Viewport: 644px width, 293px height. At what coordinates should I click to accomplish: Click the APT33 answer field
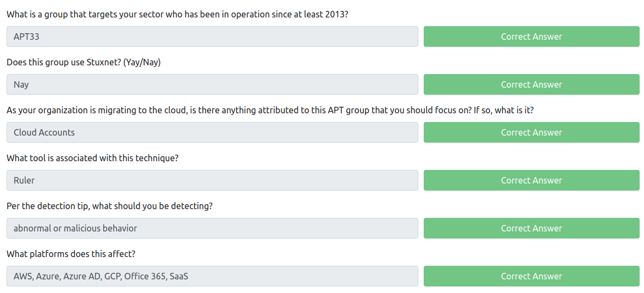click(212, 36)
